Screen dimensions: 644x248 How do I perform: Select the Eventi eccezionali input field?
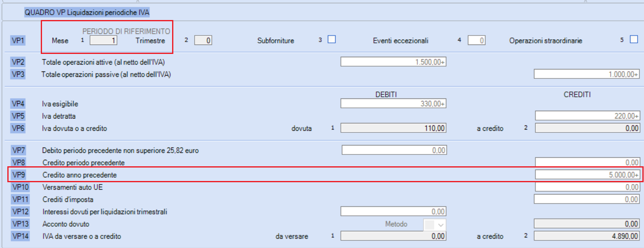pyautogui.click(x=476, y=40)
